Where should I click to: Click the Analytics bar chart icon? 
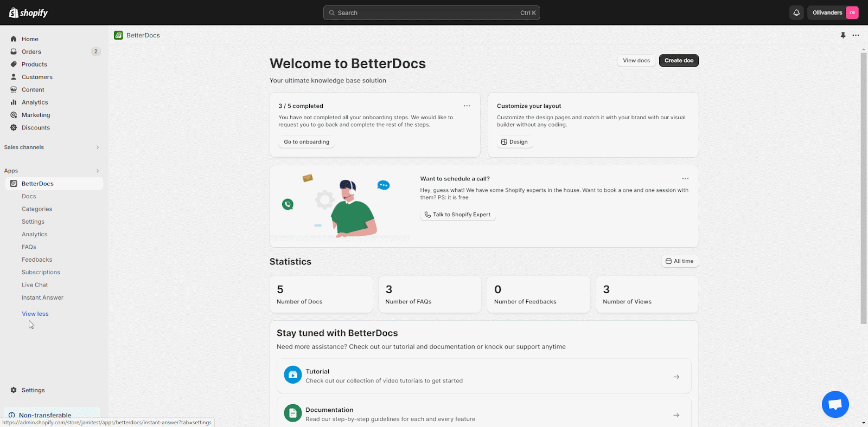tap(14, 102)
